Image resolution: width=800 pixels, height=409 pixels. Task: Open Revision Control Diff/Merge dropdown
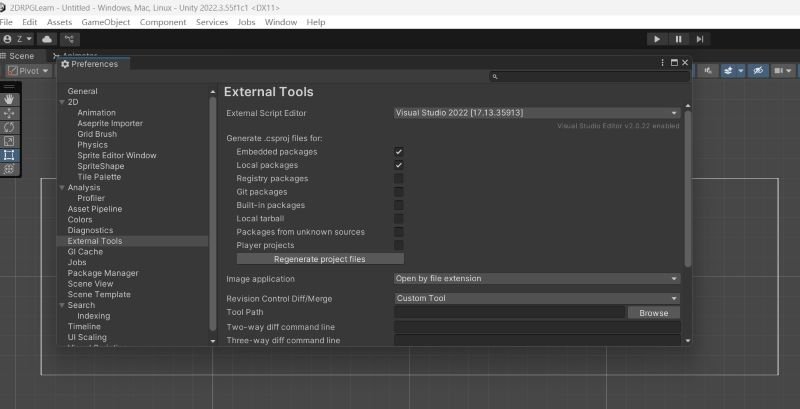click(537, 298)
